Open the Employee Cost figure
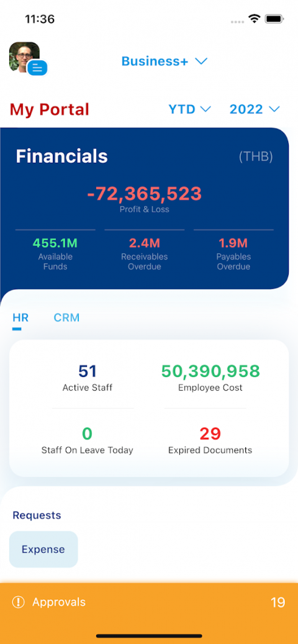The width and height of the screenshot is (298, 644). (x=210, y=378)
